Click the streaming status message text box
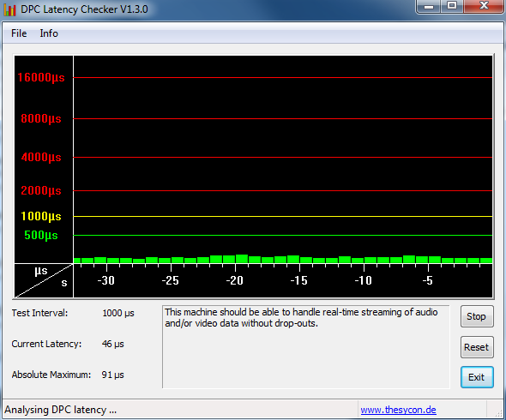506x420 pixels. (x=306, y=347)
